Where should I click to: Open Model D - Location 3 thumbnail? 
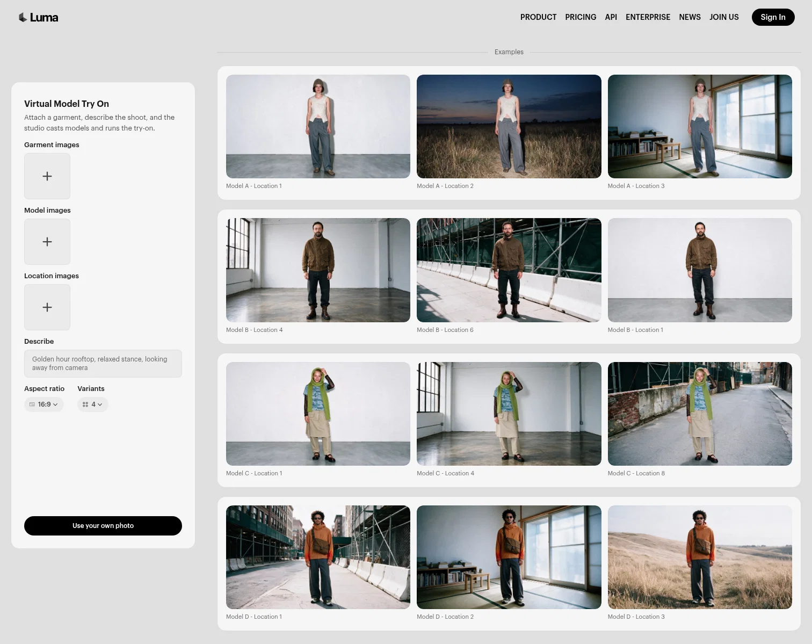[x=700, y=557]
